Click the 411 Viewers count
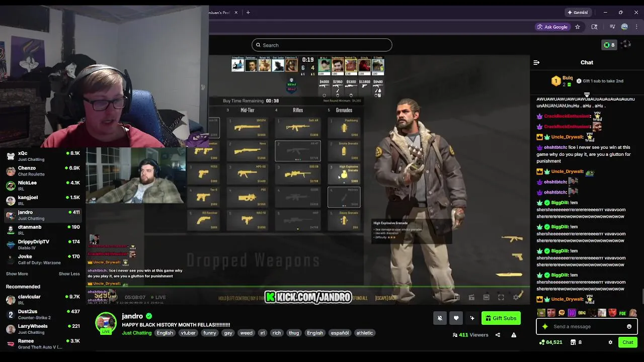 click(x=470, y=335)
